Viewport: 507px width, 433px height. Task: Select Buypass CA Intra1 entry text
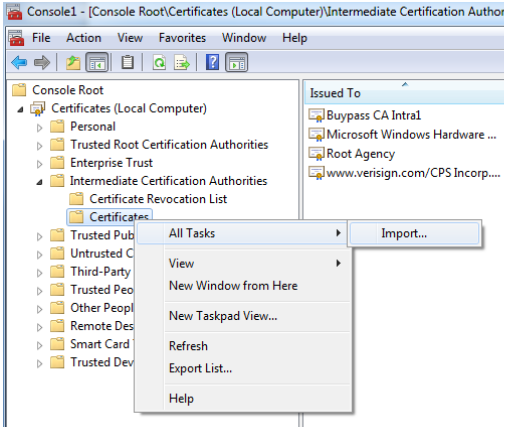374,115
